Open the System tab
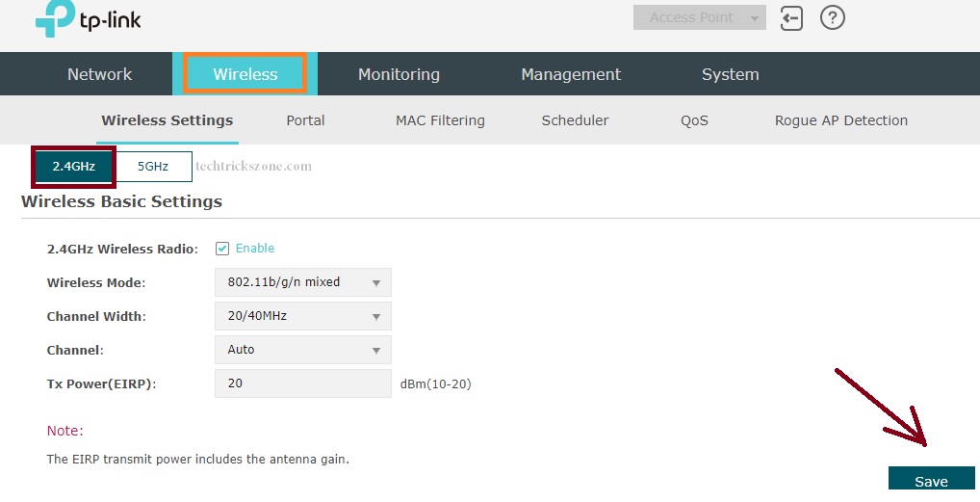Viewport: 980px width, 502px height. click(730, 74)
